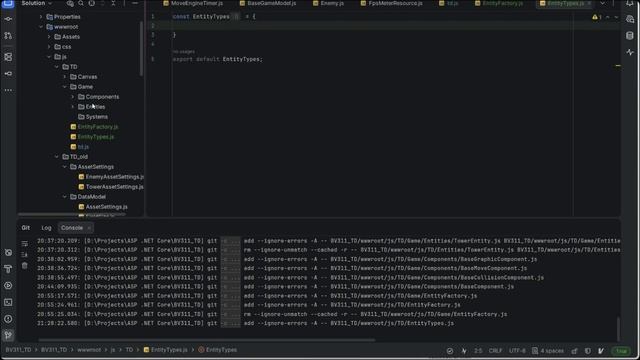Open the performance monitoring pulse icon
The image size is (640, 360).
630,52
